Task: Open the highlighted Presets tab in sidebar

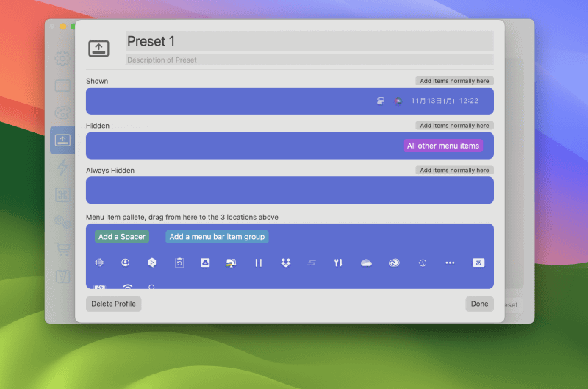Action: [62, 140]
